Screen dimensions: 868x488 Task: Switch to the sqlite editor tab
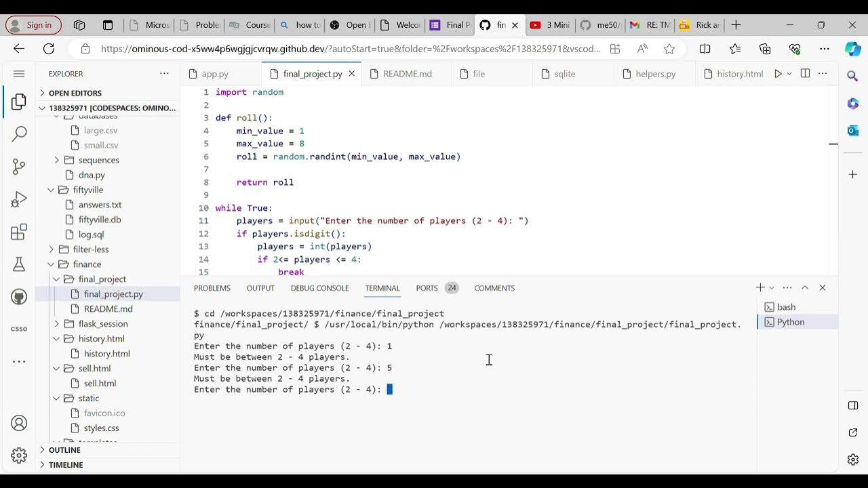564,74
